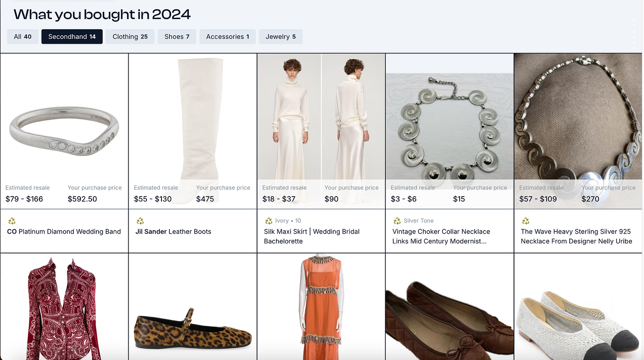The width and height of the screenshot is (644, 360).
Task: Open the white leather boot image
Action: point(193,131)
